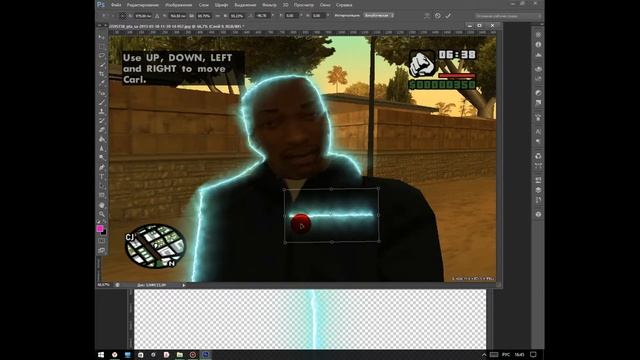Viewport: 640px width, 360px height.
Task: Open the Слои menu
Action: [x=203, y=5]
